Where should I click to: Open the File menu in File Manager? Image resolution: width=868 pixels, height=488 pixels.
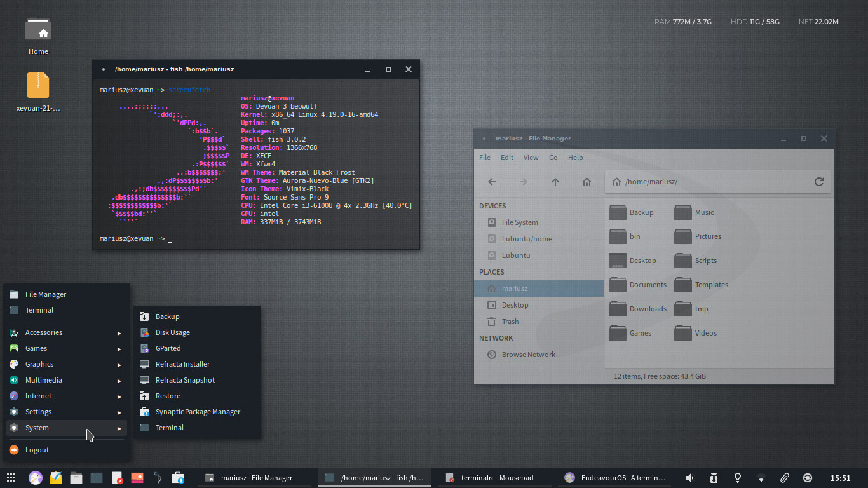(x=485, y=158)
